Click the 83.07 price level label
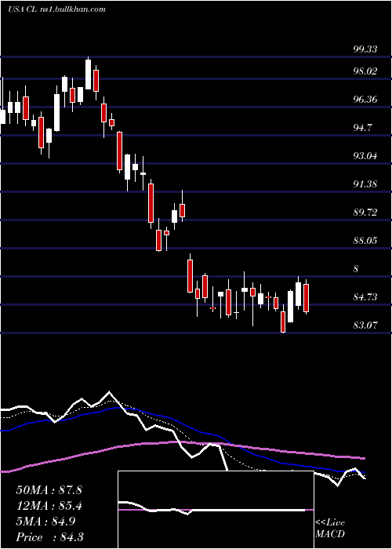Screen dimensions: 392x549 point(365,325)
